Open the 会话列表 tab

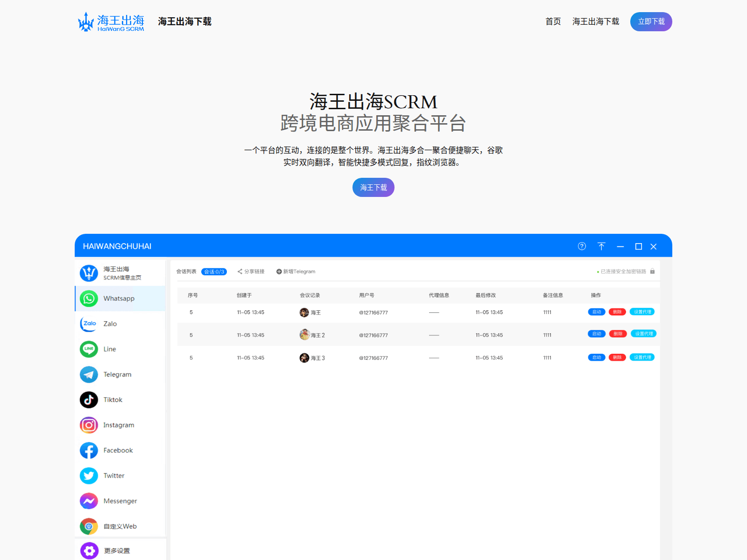(186, 271)
